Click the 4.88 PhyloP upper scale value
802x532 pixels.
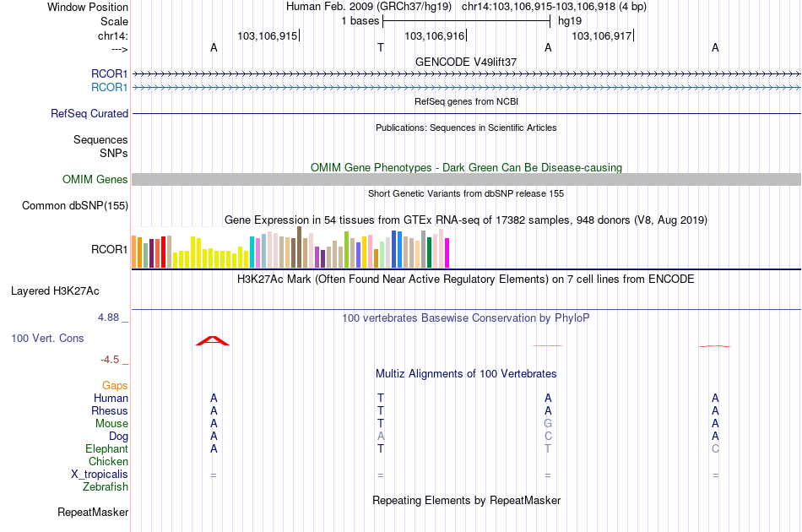click(108, 318)
